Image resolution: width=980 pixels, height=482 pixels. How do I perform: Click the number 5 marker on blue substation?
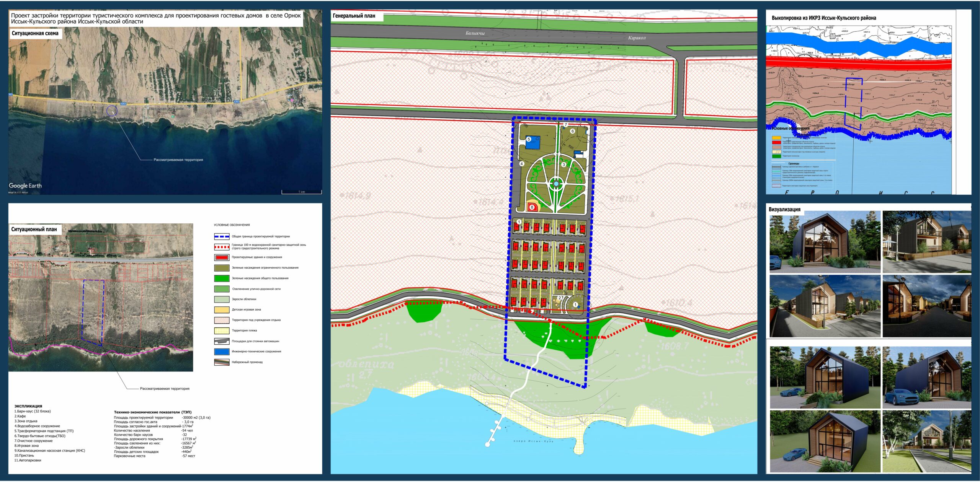(529, 139)
